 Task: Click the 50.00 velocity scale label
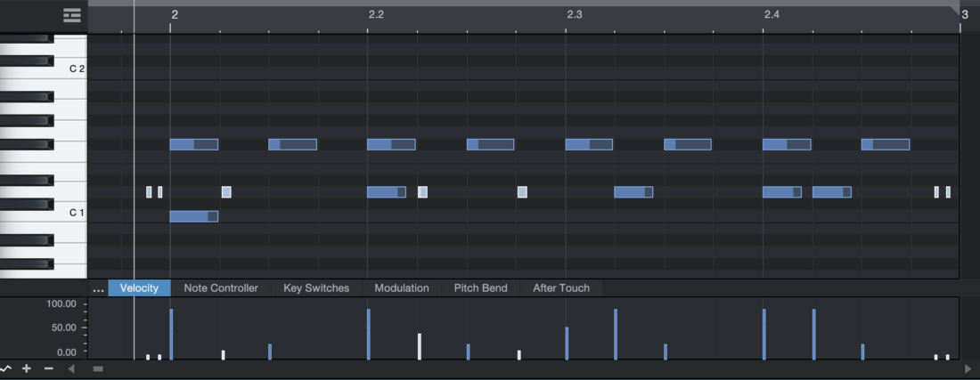tap(64, 327)
